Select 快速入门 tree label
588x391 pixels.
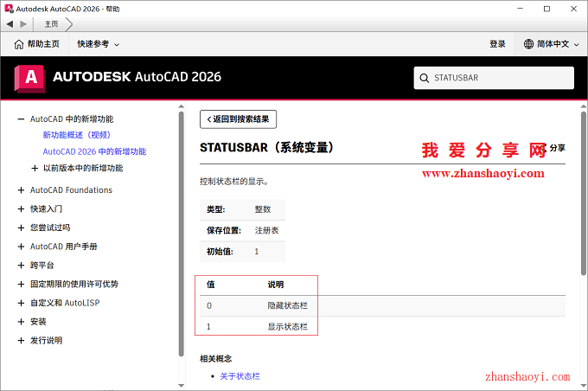click(46, 209)
